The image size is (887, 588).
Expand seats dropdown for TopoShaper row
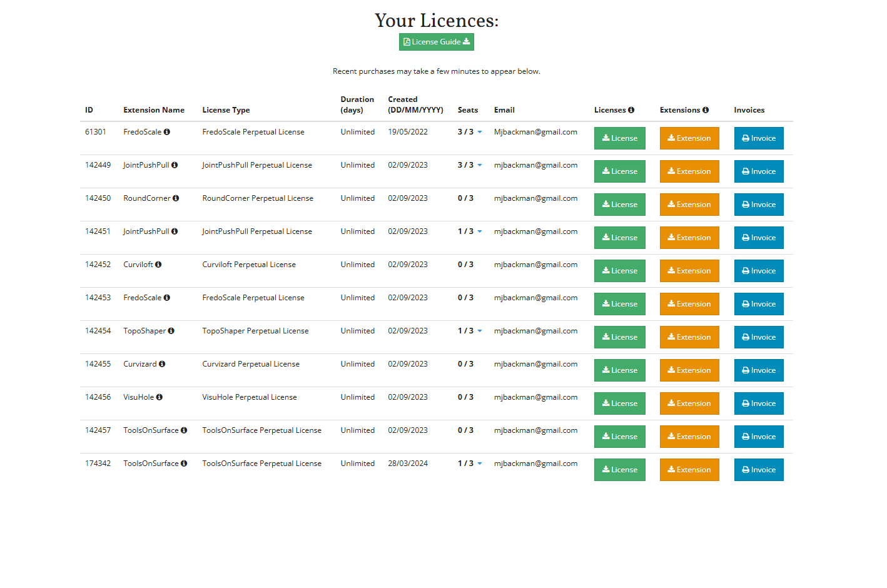click(x=480, y=331)
